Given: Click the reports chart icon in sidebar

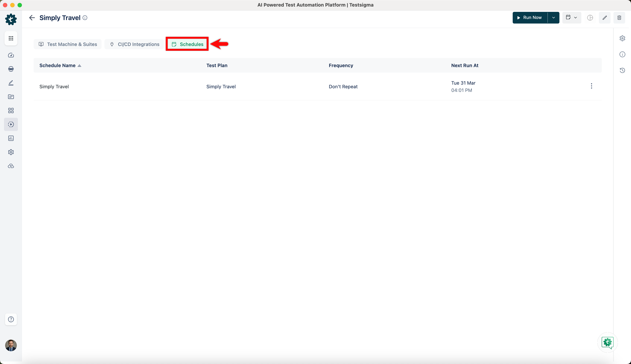Looking at the screenshot, I should click(x=11, y=138).
